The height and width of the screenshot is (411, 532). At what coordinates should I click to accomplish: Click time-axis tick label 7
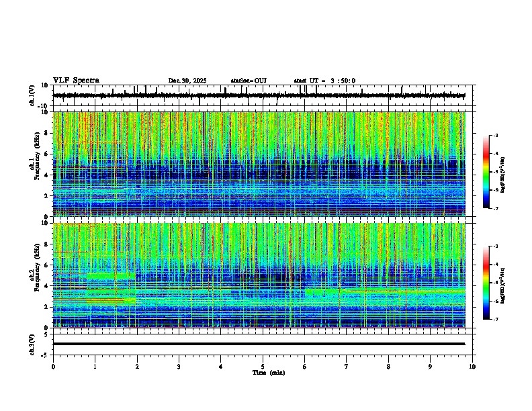coord(347,367)
